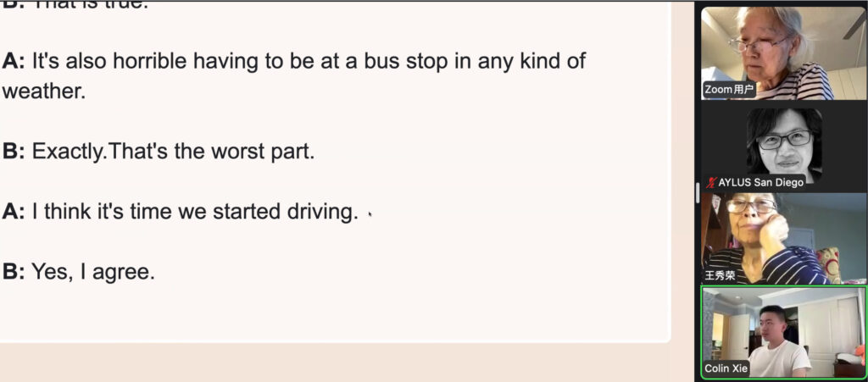Click the bold "B:" before "Exactly"

tap(14, 152)
